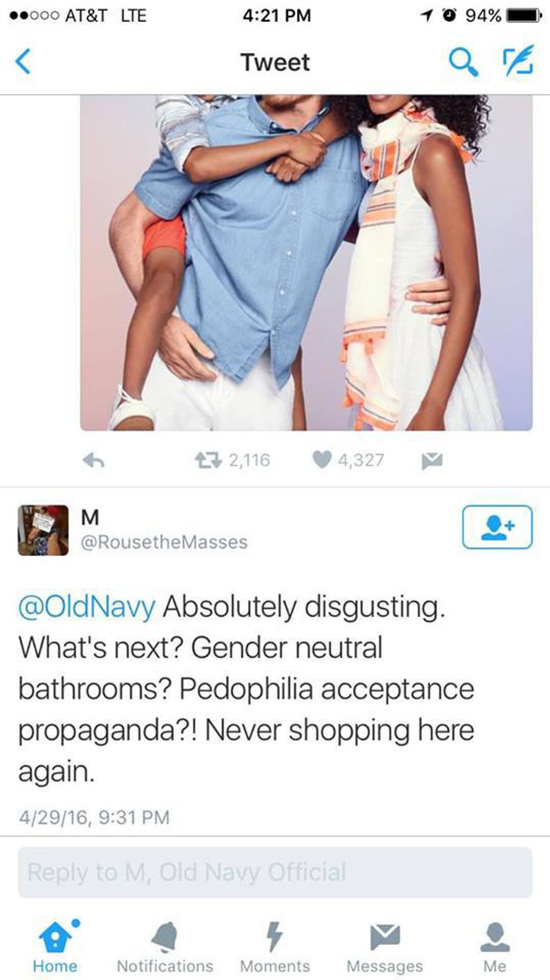
Task: Tap the 4/29/16, 9:31 PM timestamp
Action: click(94, 817)
